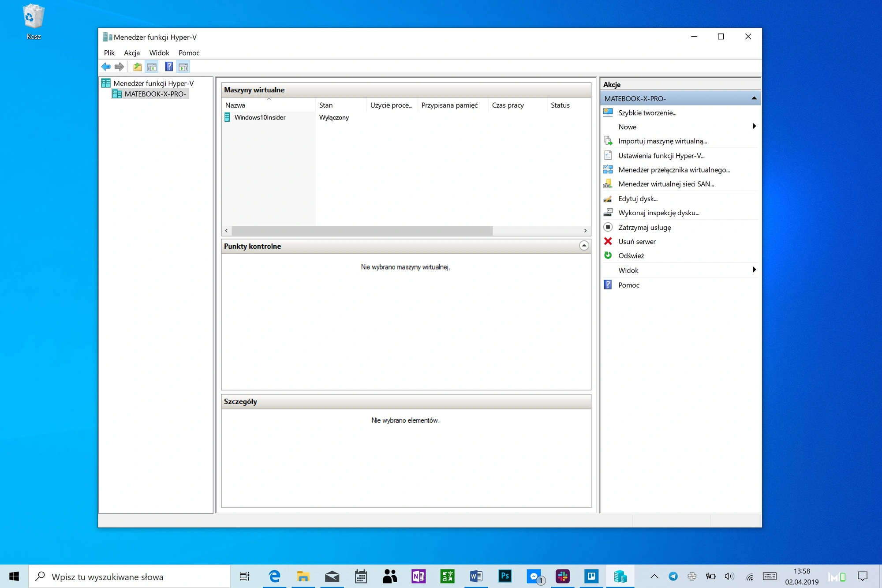882x588 pixels.
Task: Open the Kosz desktop icon
Action: (x=34, y=21)
